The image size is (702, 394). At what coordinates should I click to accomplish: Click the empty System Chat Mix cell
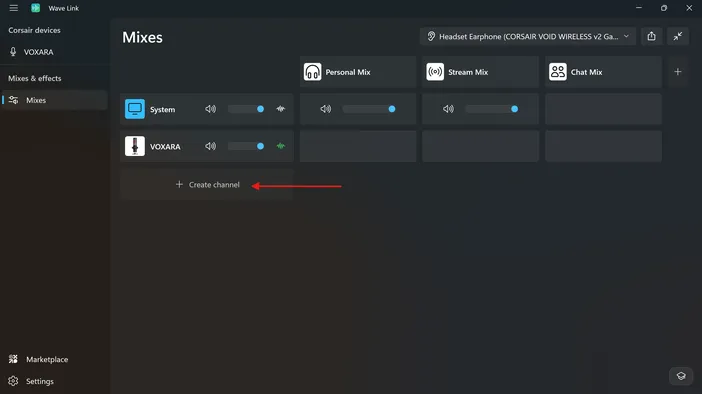click(604, 109)
